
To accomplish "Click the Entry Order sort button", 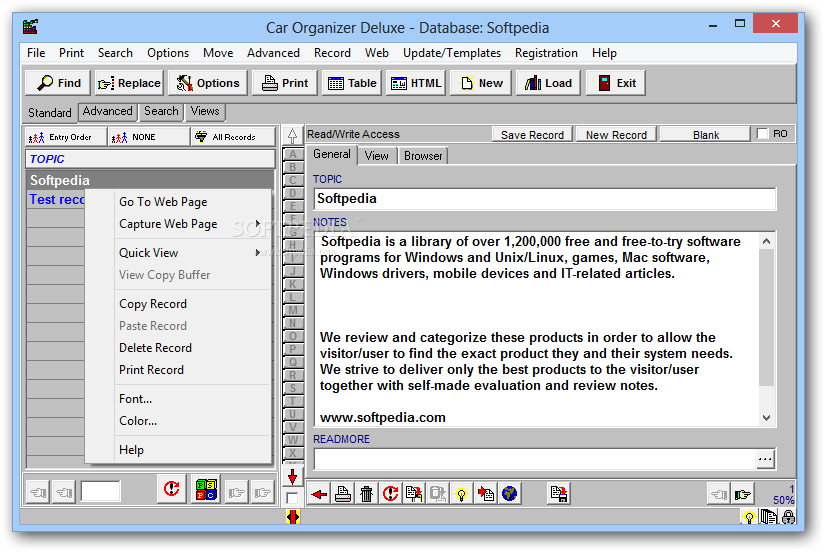I will (66, 137).
